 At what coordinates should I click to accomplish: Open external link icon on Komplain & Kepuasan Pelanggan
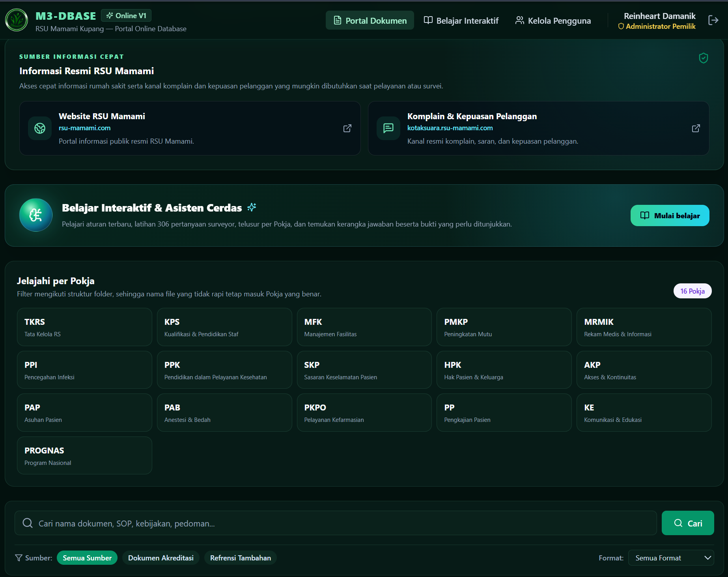[696, 128]
